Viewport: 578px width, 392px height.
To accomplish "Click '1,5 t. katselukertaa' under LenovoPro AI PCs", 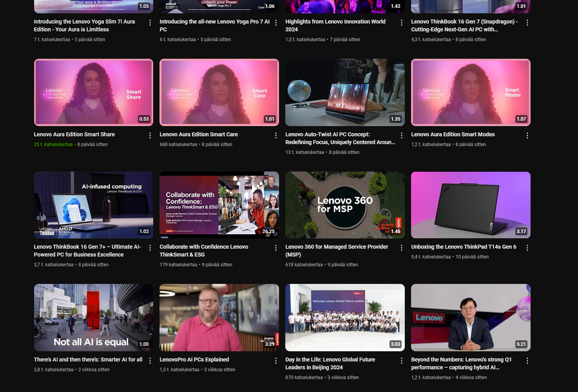I will [179, 370].
